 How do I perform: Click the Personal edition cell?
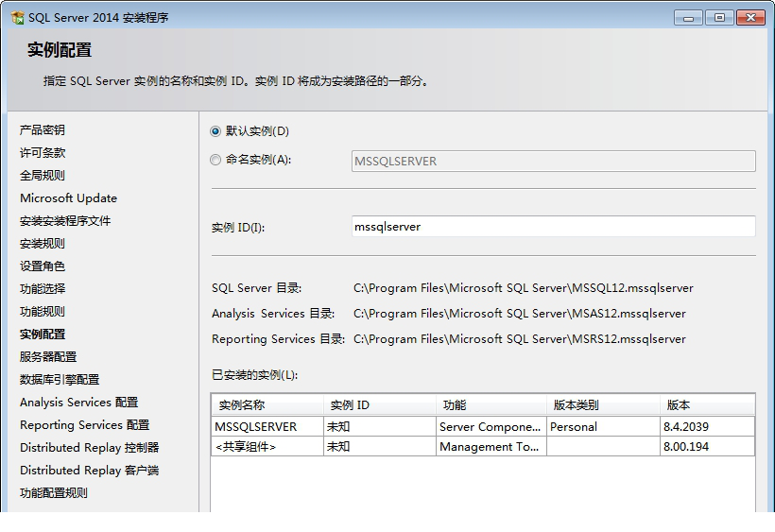[603, 427]
